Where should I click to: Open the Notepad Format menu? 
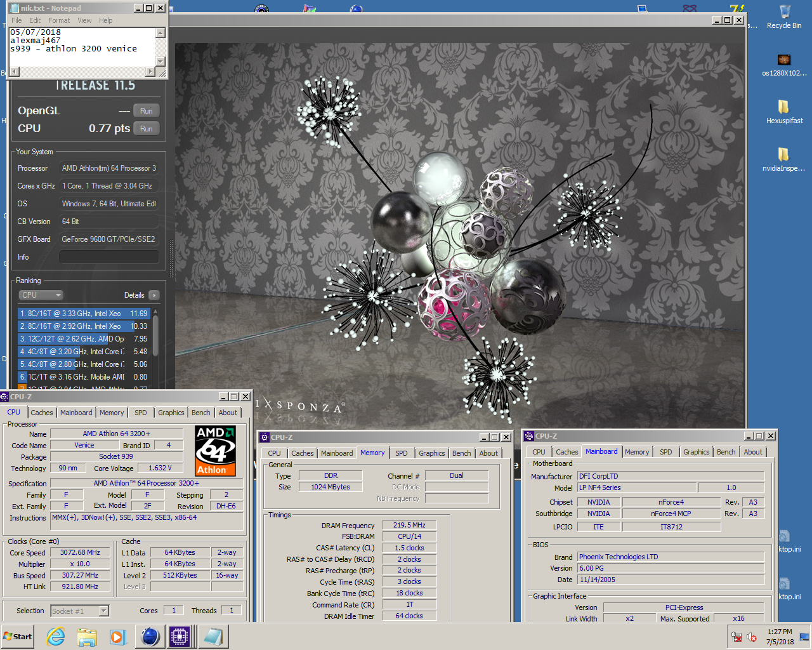pyautogui.click(x=59, y=20)
